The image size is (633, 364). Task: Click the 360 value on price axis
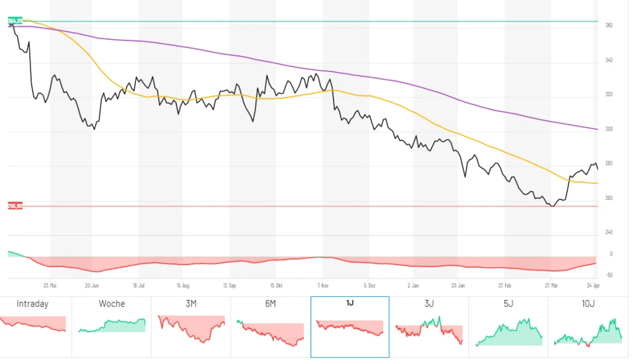(609, 26)
